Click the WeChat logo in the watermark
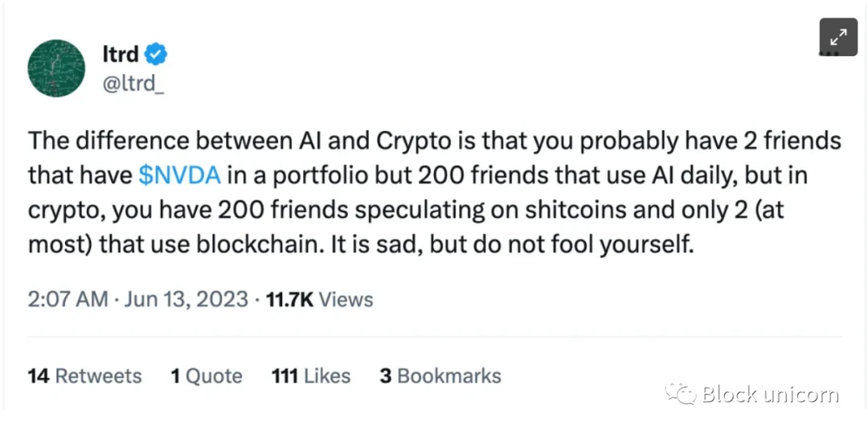 tap(680, 393)
